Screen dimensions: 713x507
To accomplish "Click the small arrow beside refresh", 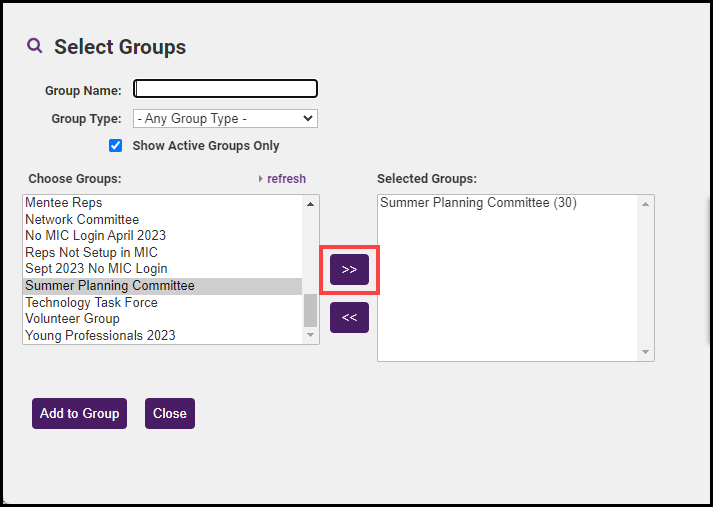I will point(261,179).
